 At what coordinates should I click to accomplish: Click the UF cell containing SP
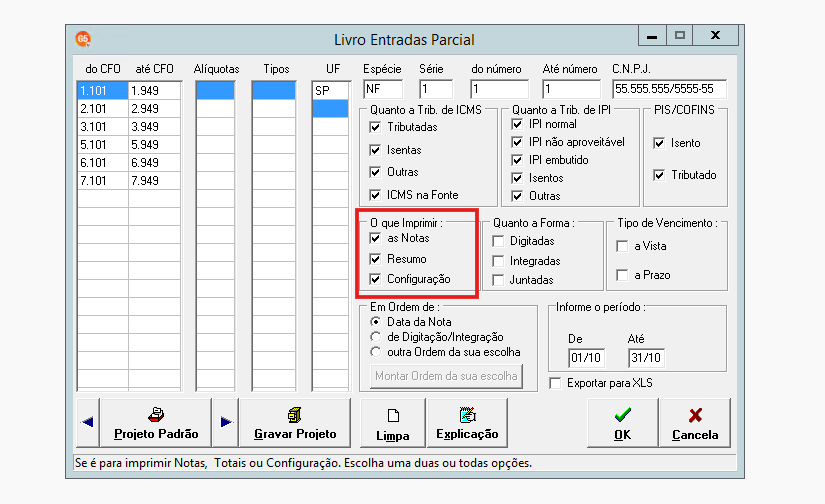[x=330, y=90]
